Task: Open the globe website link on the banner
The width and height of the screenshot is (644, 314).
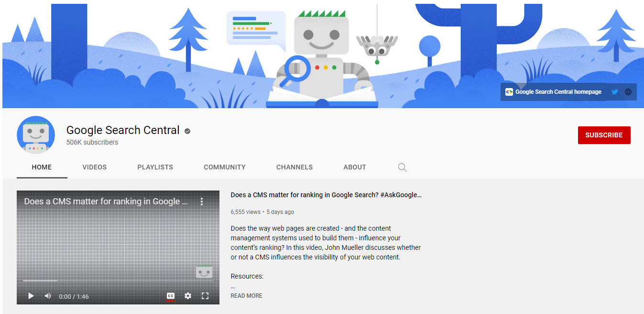Action: tap(628, 92)
